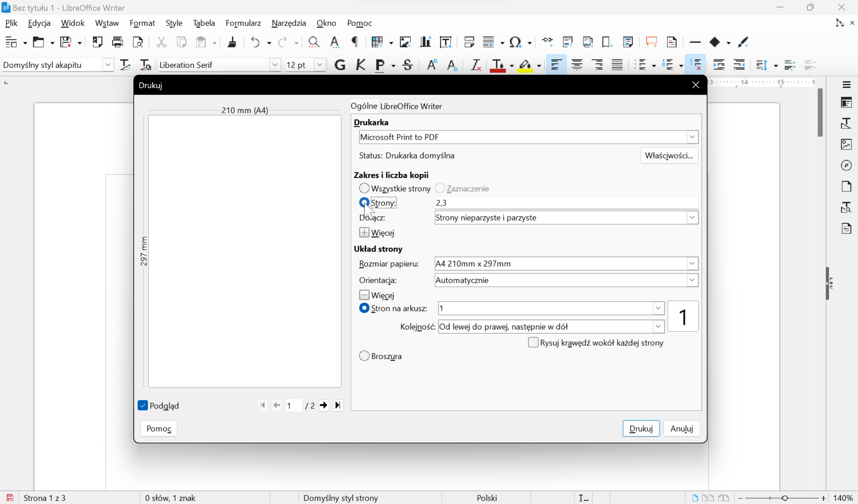Viewport: 858px width, 504px height.
Task: Open the paragraph style dropdown
Action: (108, 65)
